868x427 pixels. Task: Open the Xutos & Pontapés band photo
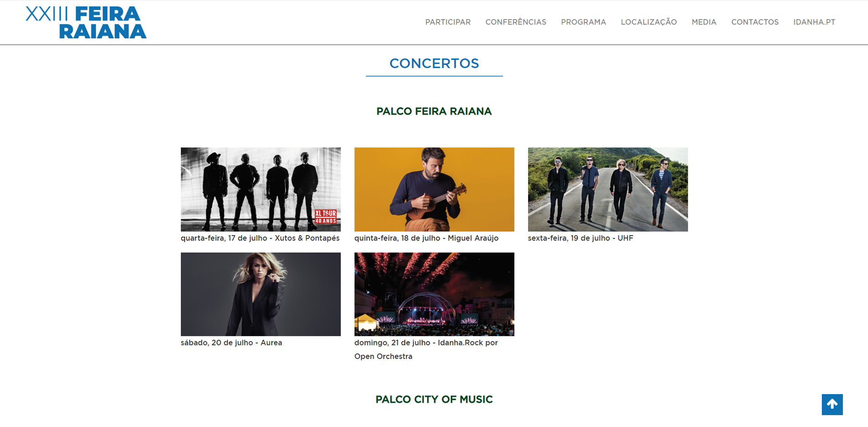coord(260,189)
